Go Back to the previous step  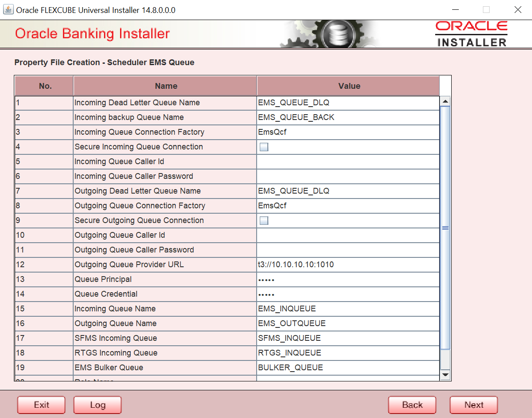click(x=412, y=405)
